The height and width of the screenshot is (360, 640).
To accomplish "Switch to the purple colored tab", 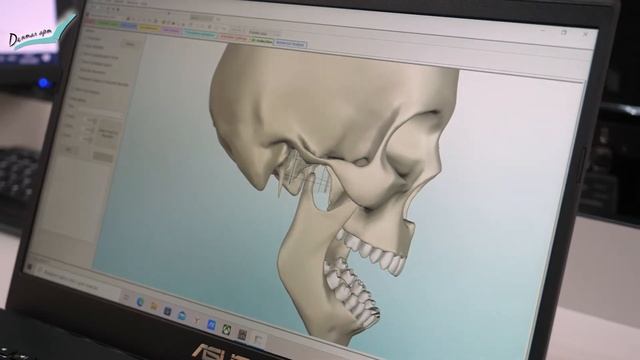I will click(x=170, y=30).
